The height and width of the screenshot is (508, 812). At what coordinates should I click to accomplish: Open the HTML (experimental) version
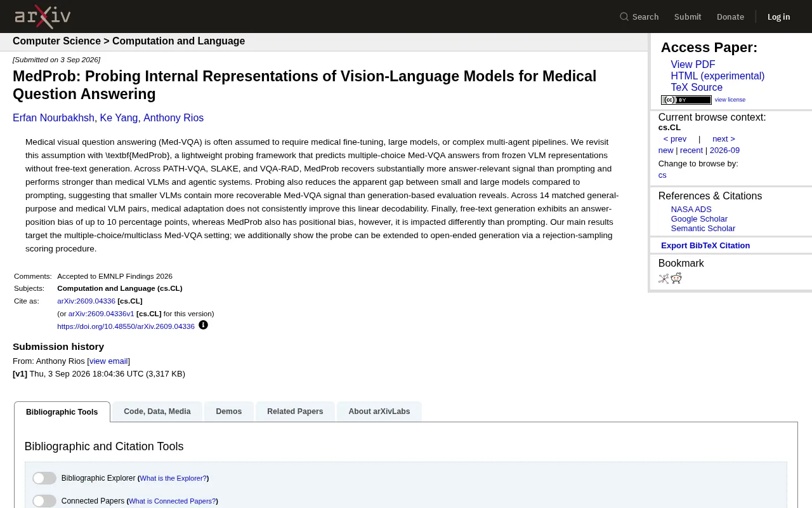(x=717, y=76)
